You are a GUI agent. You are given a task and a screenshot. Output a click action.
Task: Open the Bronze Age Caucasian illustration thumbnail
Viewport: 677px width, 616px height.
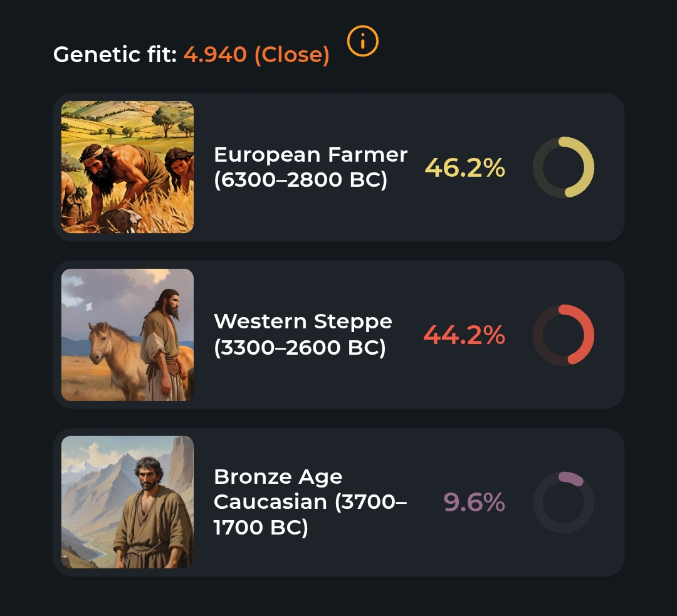click(127, 502)
